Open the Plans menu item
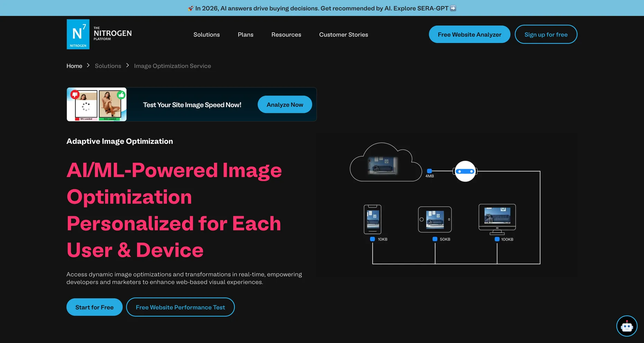The width and height of the screenshot is (644, 343). coord(245,35)
